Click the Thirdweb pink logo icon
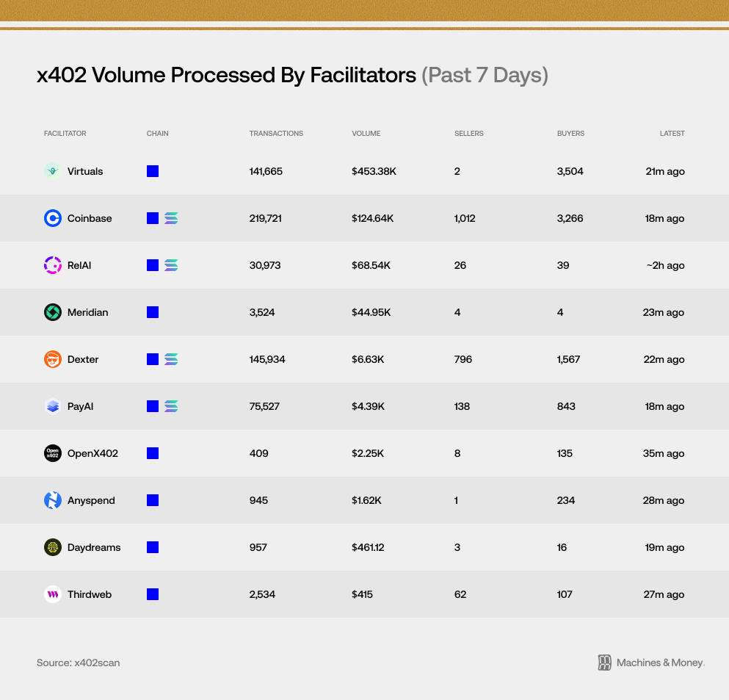729x700 pixels. pos(53,594)
